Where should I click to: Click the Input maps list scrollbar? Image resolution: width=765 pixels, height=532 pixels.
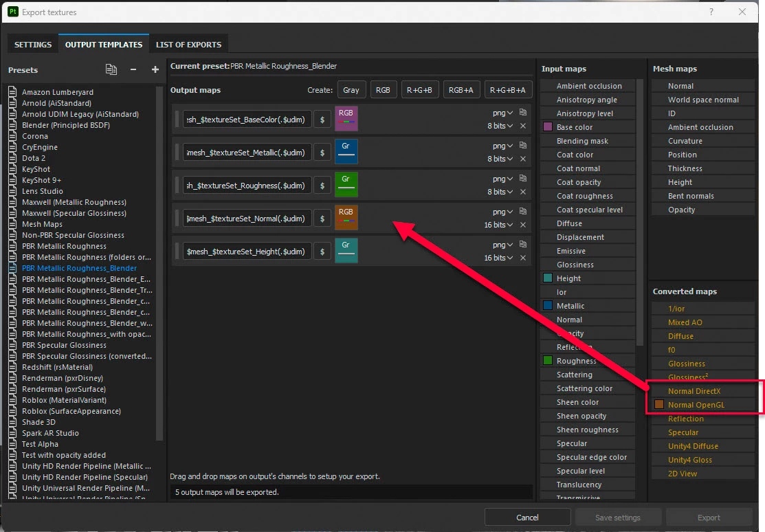click(640, 212)
